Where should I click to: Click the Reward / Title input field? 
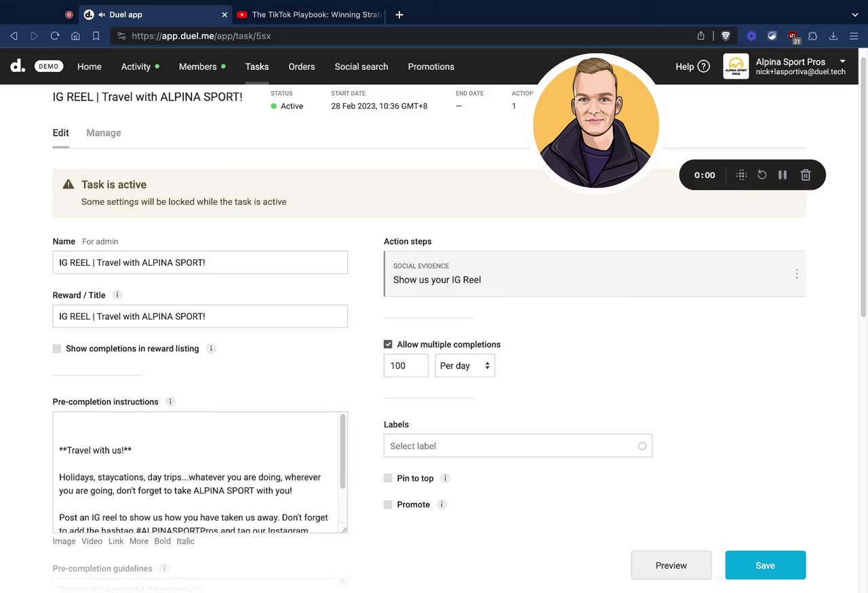click(x=200, y=316)
